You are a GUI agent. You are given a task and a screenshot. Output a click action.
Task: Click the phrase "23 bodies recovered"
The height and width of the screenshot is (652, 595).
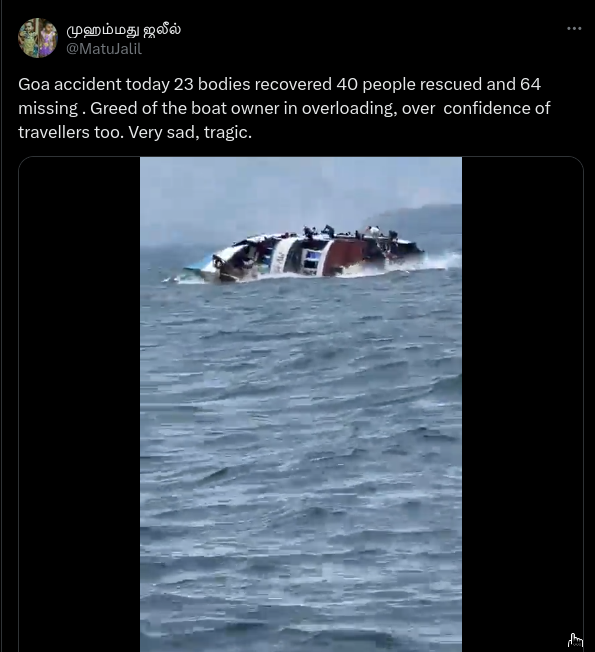click(254, 84)
